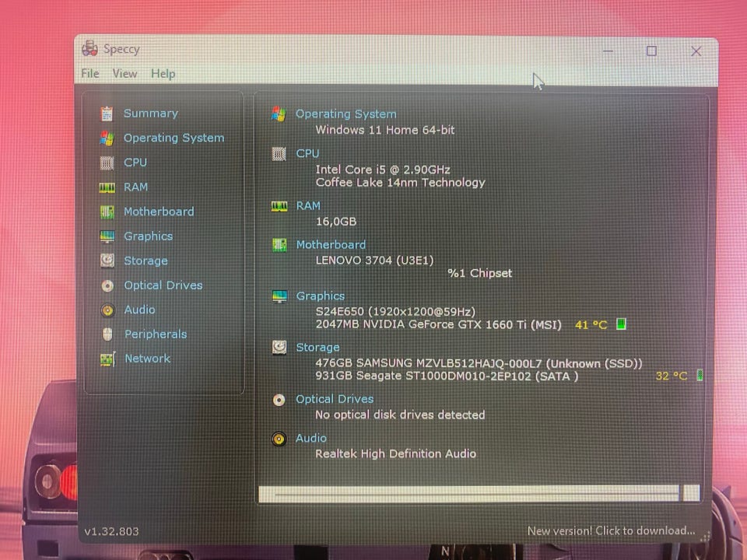The image size is (747, 560).
Task: Click the horizontal scrollbar right end
Action: (691, 493)
